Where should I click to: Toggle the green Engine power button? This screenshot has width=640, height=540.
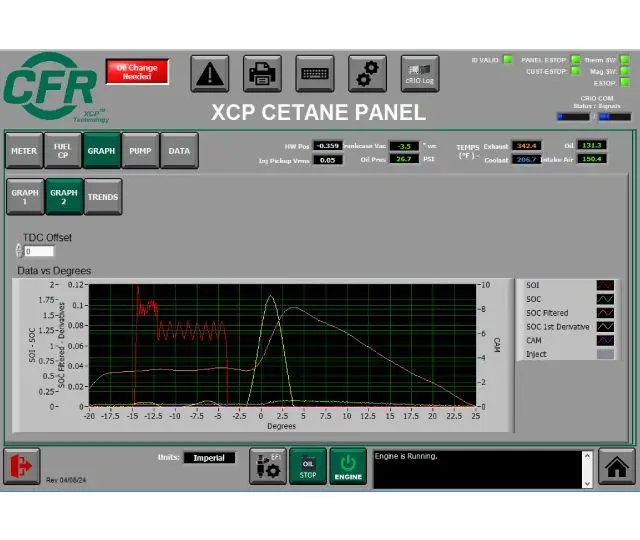(348, 466)
